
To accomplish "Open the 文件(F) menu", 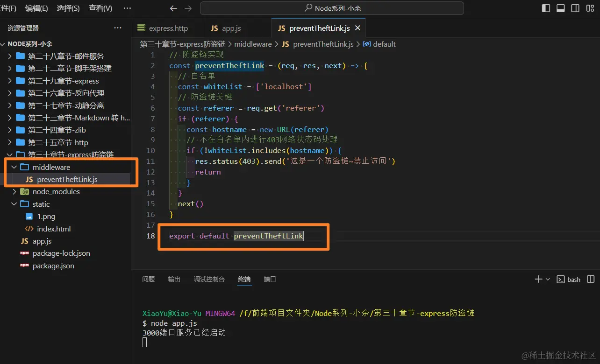I will coord(8,8).
